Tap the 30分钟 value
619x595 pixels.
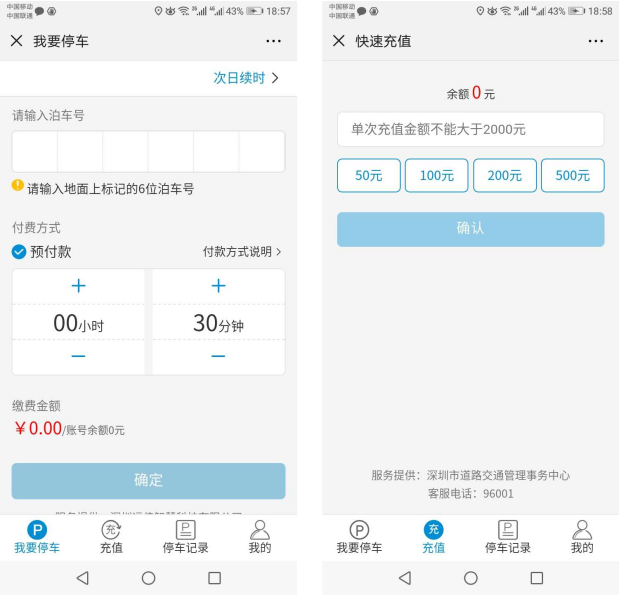pos(218,323)
